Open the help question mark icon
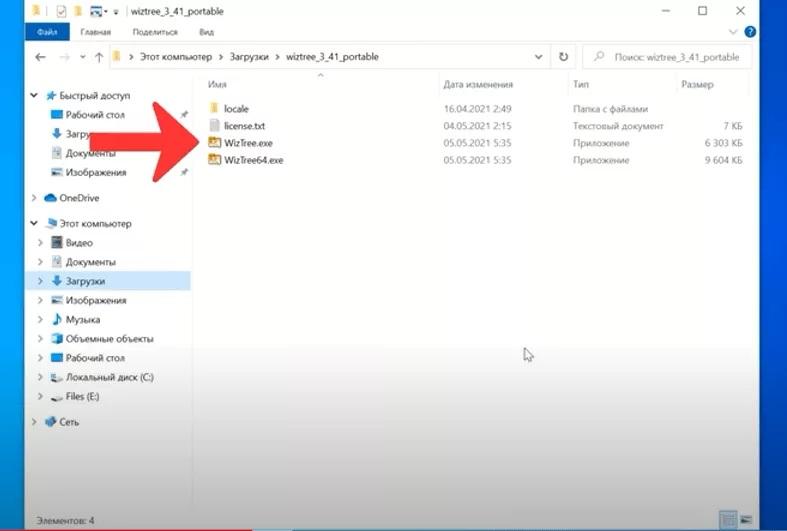Image resolution: width=787 pixels, height=531 pixels. pos(750,32)
